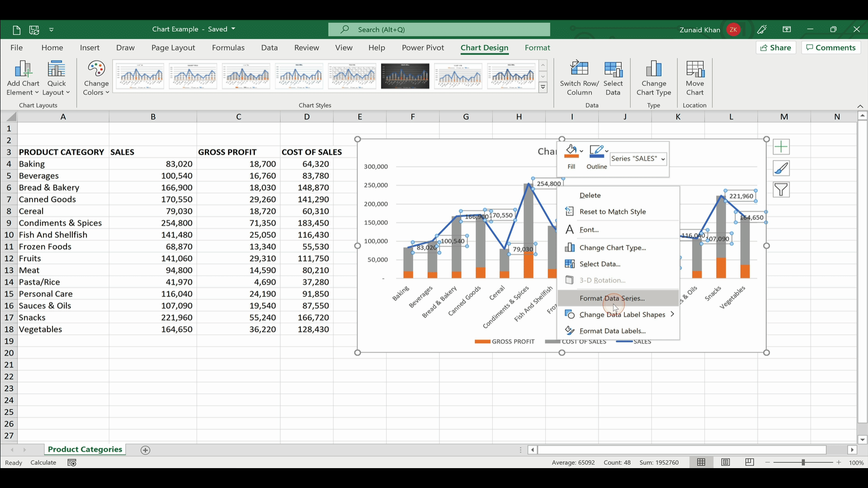This screenshot has width=868, height=488.
Task: Expand the Quick Access Toolbar customize arrow
Action: 52,30
